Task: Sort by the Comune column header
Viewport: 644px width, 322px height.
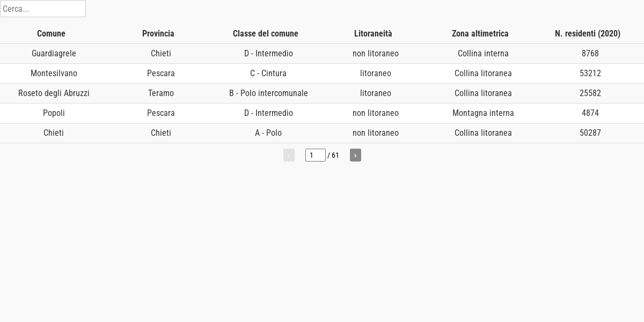Action: click(51, 33)
